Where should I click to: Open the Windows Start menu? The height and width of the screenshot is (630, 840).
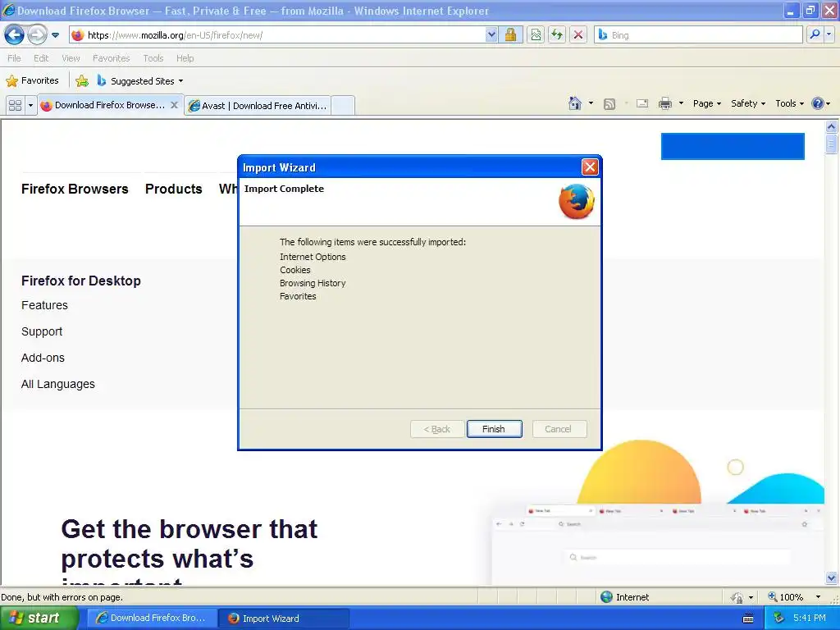(39, 619)
